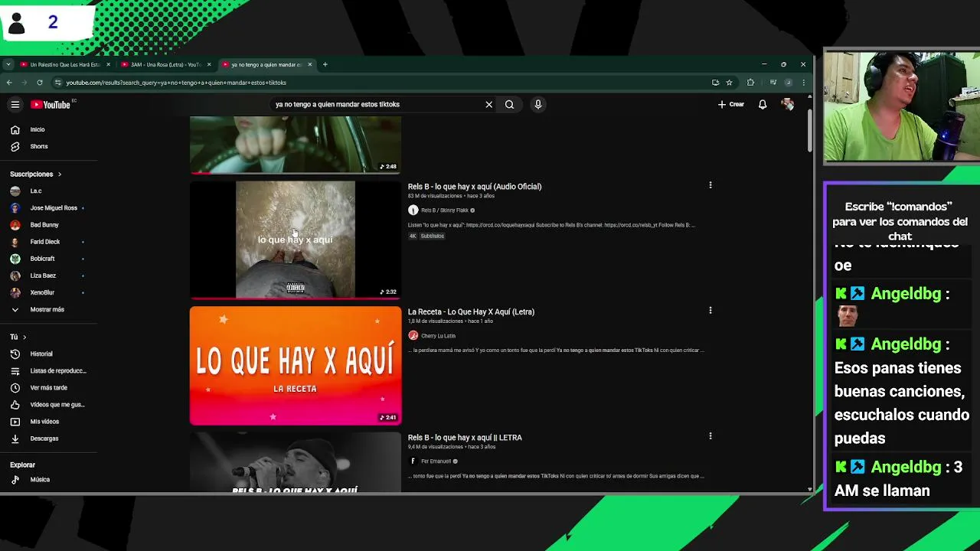Reload the page
Viewport: 980px width, 551px height.
coord(40,83)
